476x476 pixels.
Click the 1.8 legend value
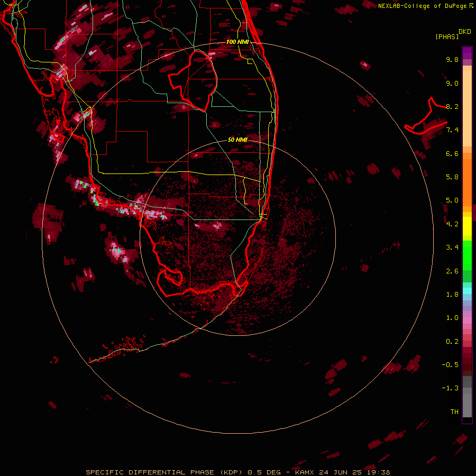pos(452,294)
